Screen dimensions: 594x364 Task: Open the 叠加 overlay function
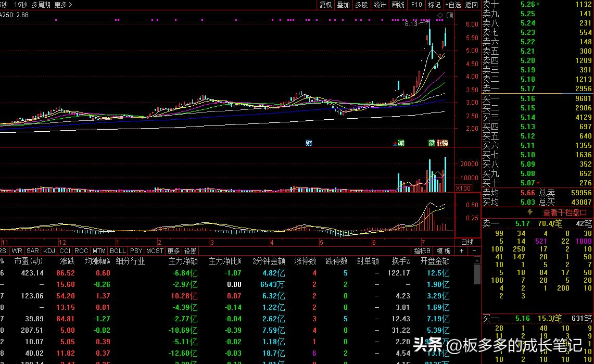[343, 5]
